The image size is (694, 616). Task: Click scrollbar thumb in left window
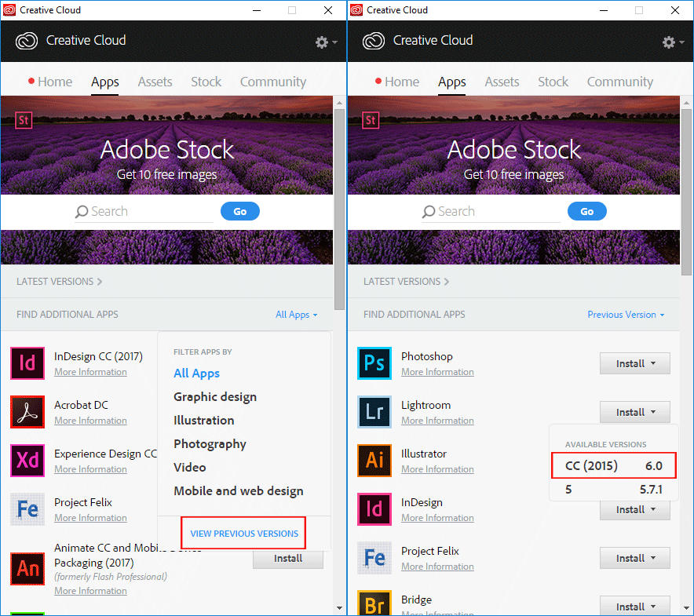coord(339,209)
